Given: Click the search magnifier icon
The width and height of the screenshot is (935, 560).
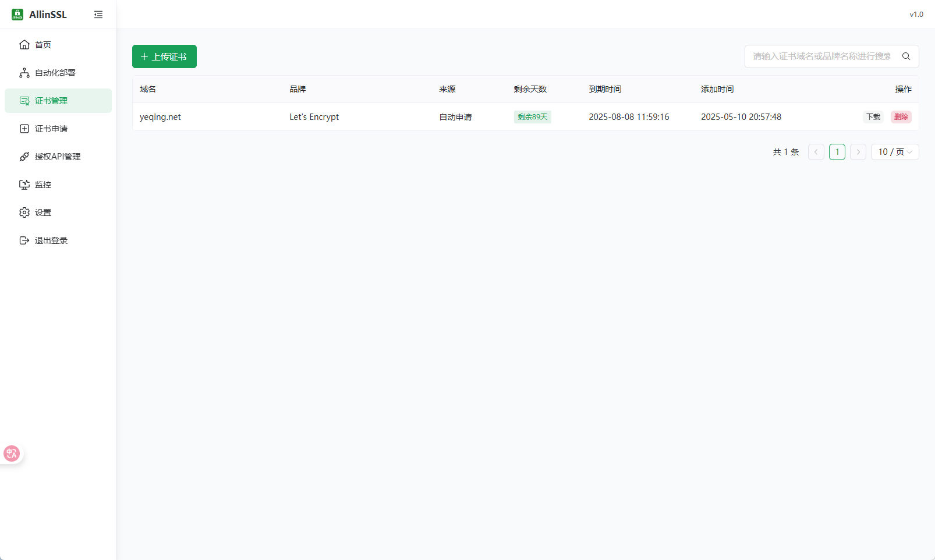Looking at the screenshot, I should click(x=906, y=56).
